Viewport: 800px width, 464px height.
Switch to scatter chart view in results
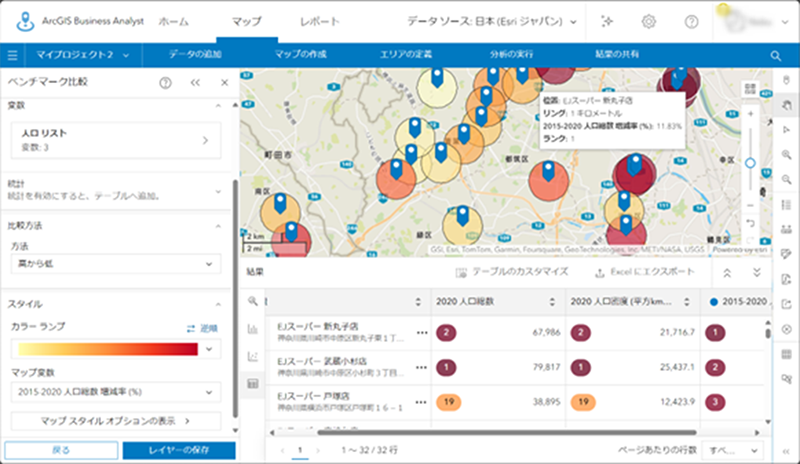tap(253, 356)
